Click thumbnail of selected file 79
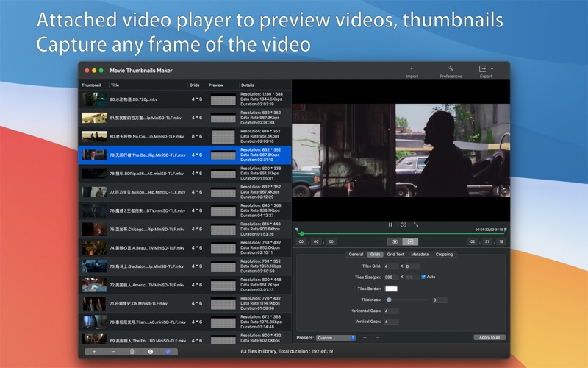 click(94, 155)
